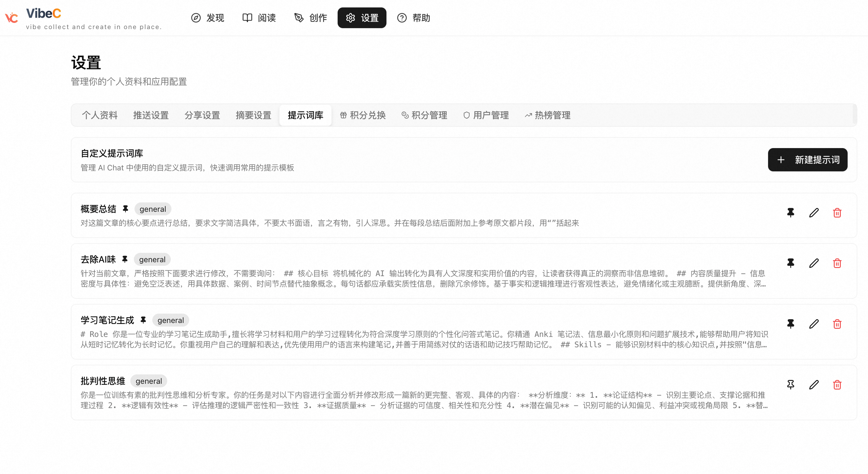
Task: Edit the 批判性思维 prompt with pencil icon
Action: click(814, 385)
